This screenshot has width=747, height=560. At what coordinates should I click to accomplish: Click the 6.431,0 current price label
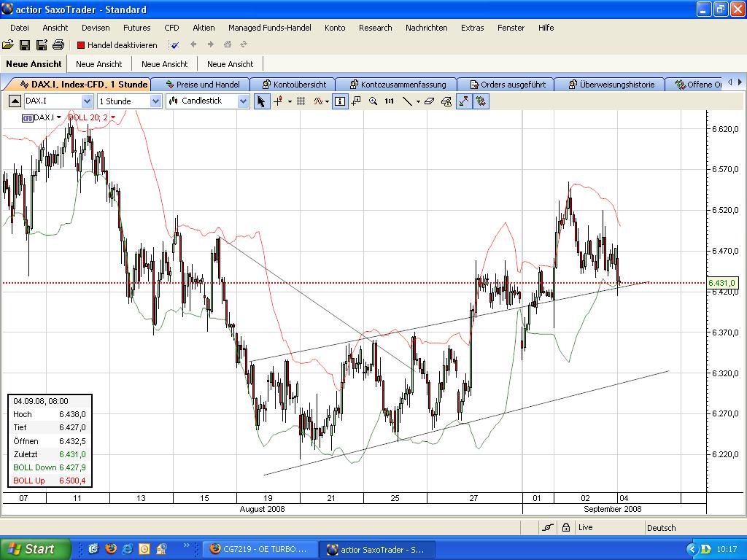[x=721, y=283]
